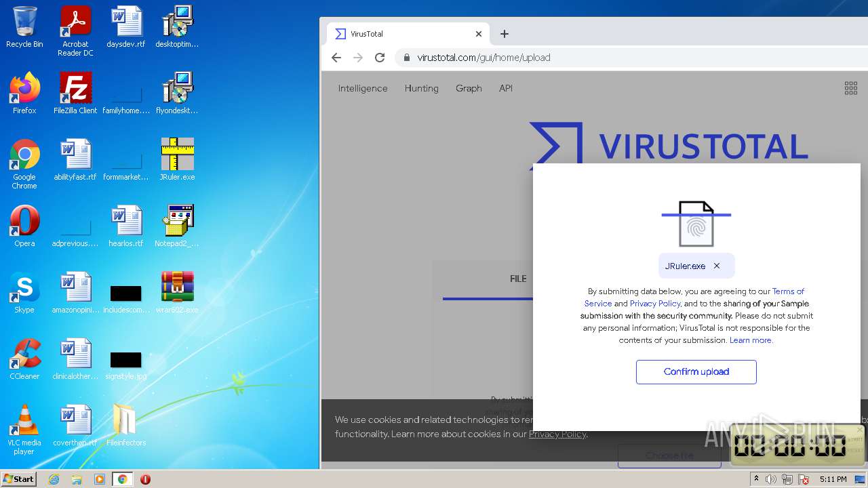Viewport: 868px width, 488px height.
Task: Click the 5:11 PM system clock
Action: pyautogui.click(x=833, y=479)
